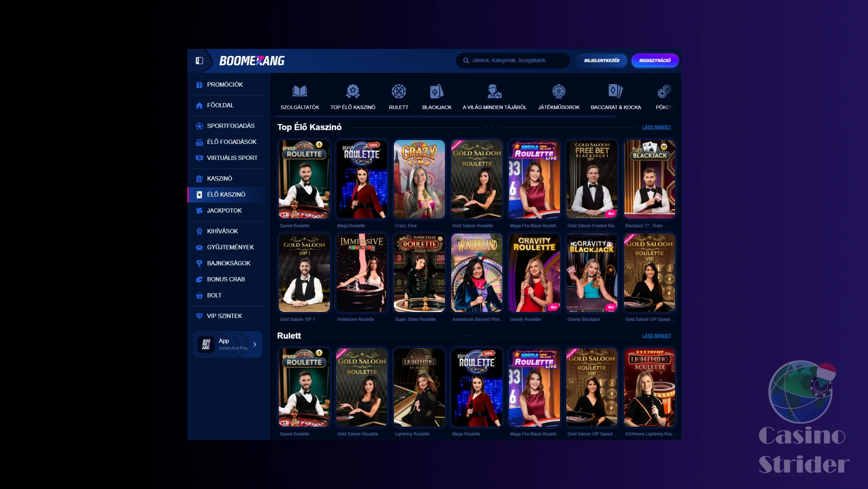Click the Bejelentkezés login button
This screenshot has height=489, width=868.
pyautogui.click(x=601, y=61)
